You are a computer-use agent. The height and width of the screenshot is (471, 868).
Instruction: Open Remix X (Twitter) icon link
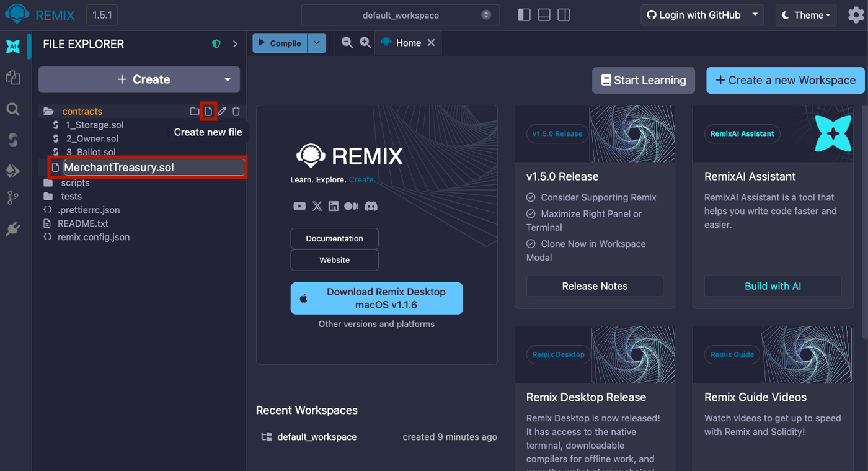(x=317, y=206)
